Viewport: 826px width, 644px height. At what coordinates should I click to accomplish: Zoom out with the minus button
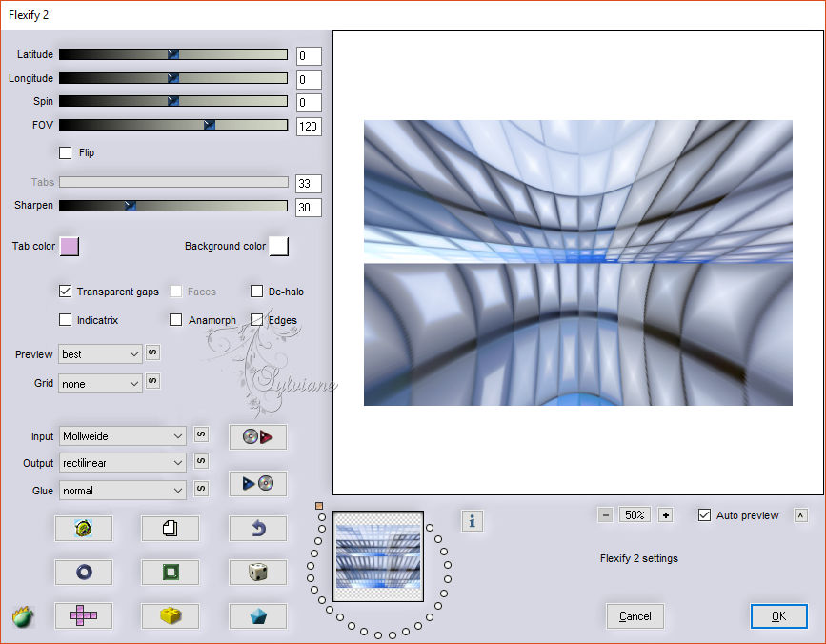click(x=606, y=515)
